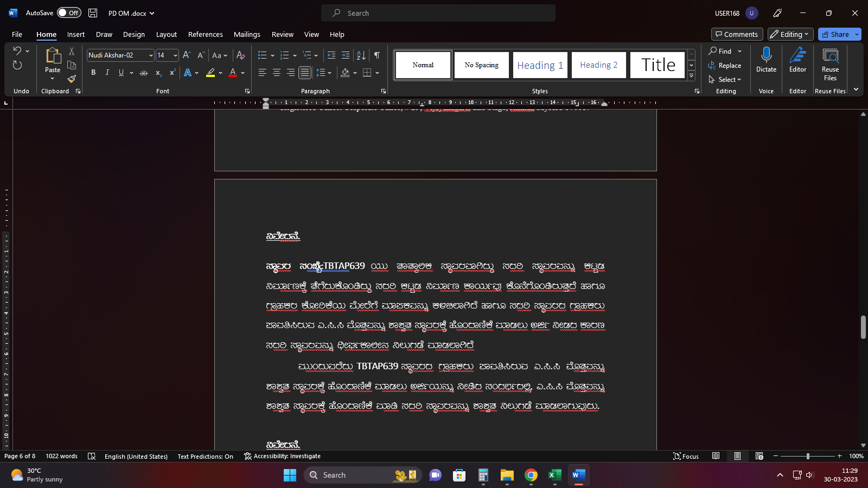Image resolution: width=868 pixels, height=488 pixels.
Task: Apply strikethrough formatting
Action: coord(144,73)
